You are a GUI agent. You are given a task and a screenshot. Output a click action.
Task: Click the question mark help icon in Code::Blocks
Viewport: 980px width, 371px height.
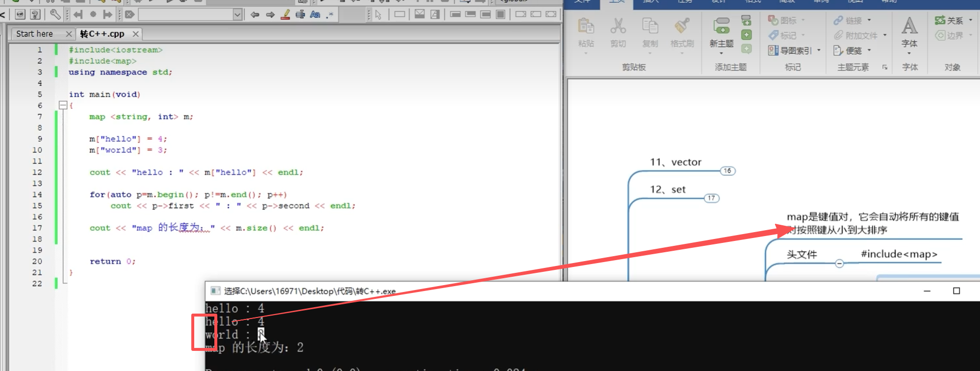pos(35,14)
